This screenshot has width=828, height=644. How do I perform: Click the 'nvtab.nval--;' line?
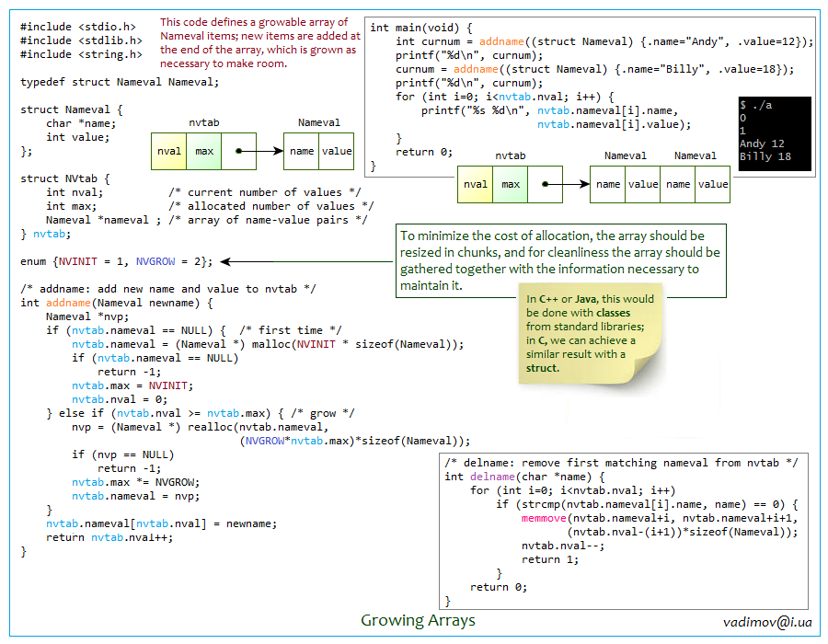(563, 546)
